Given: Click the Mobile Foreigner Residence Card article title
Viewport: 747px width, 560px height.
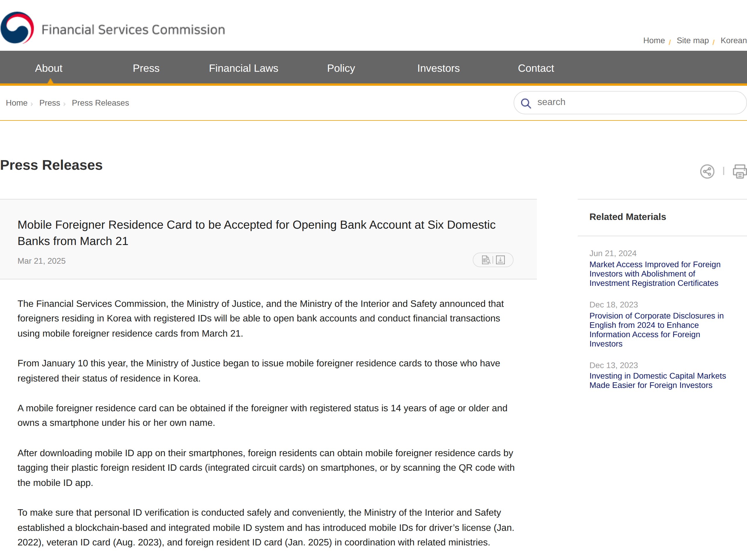Looking at the screenshot, I should tap(256, 233).
